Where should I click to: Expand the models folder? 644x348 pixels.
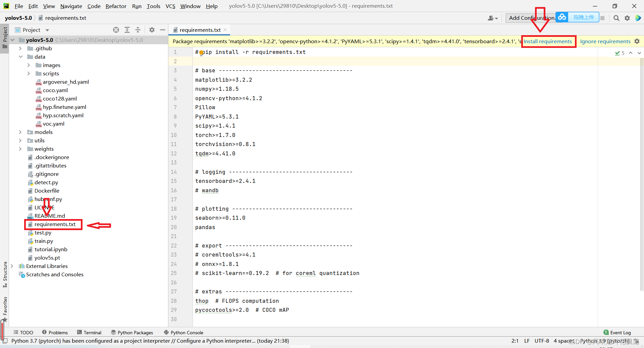point(20,132)
